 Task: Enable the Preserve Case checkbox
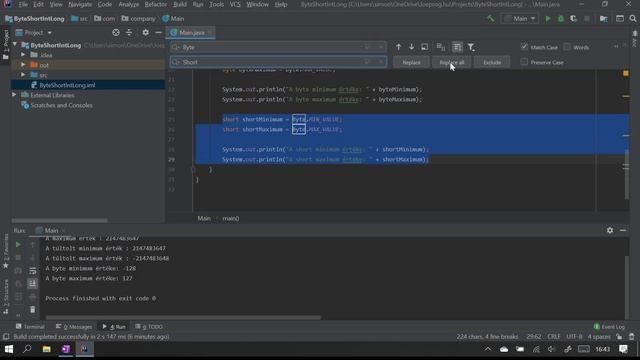(524, 62)
